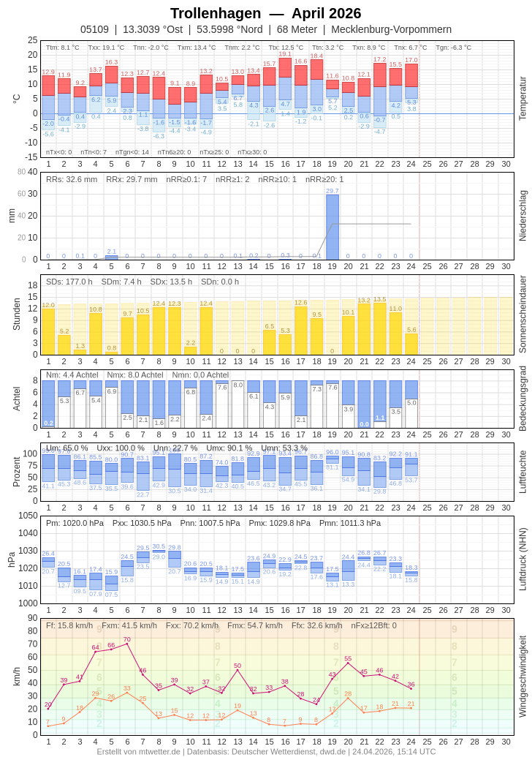Viewport: 532px width, 757px height.
Task: Select the 'Sonnenscheindauer' axis label
Action: coord(522,315)
